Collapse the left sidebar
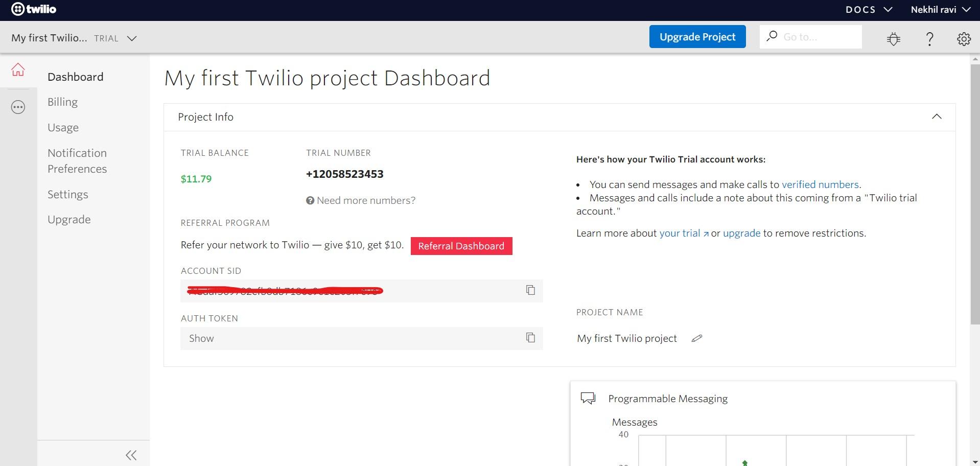 131,454
